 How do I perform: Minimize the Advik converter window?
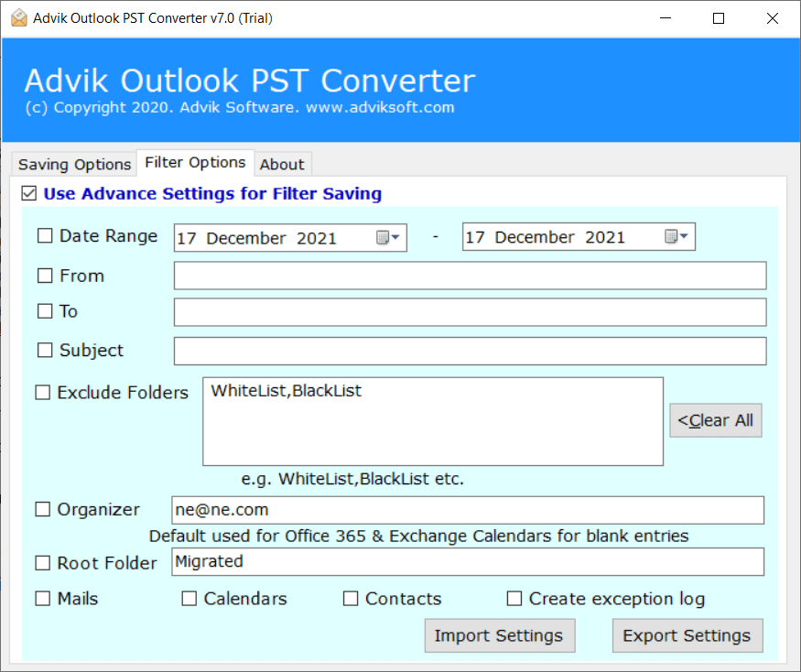666,18
